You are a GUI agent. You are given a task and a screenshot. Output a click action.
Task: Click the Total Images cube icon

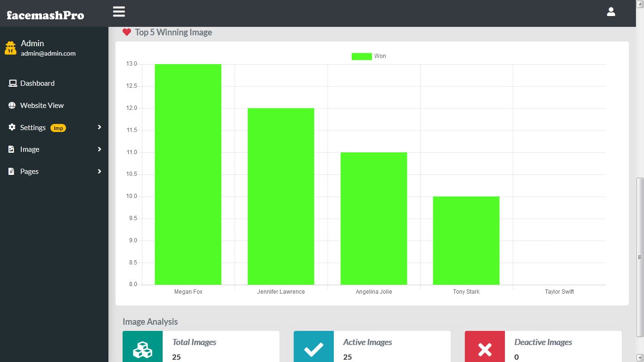point(142,349)
